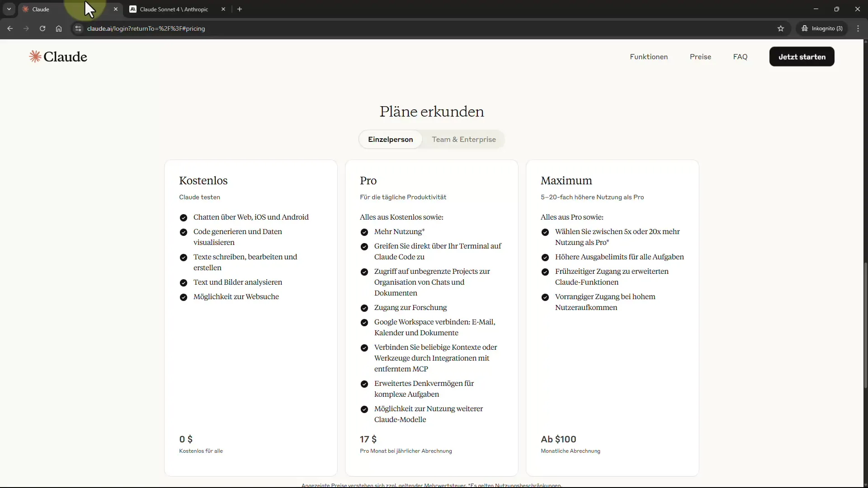This screenshot has width=868, height=488.
Task: Click the Ab $100 price text
Action: [x=558, y=439]
